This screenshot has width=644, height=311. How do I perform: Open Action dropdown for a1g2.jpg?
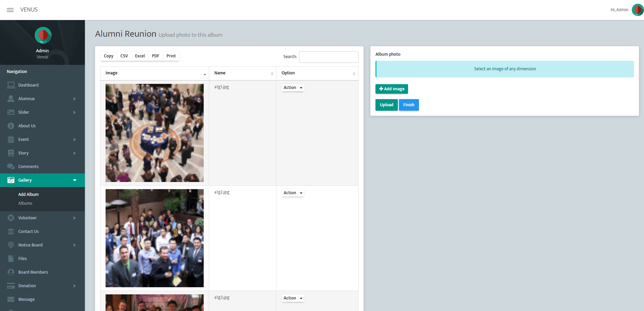[293, 193]
